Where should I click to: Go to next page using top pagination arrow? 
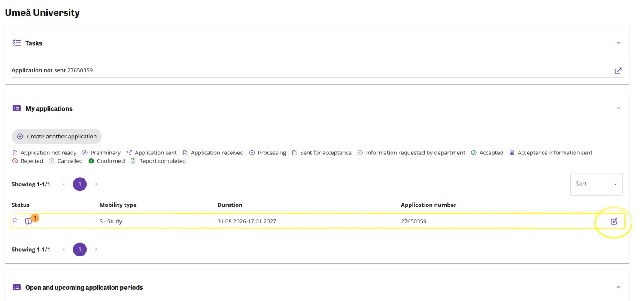click(x=96, y=184)
